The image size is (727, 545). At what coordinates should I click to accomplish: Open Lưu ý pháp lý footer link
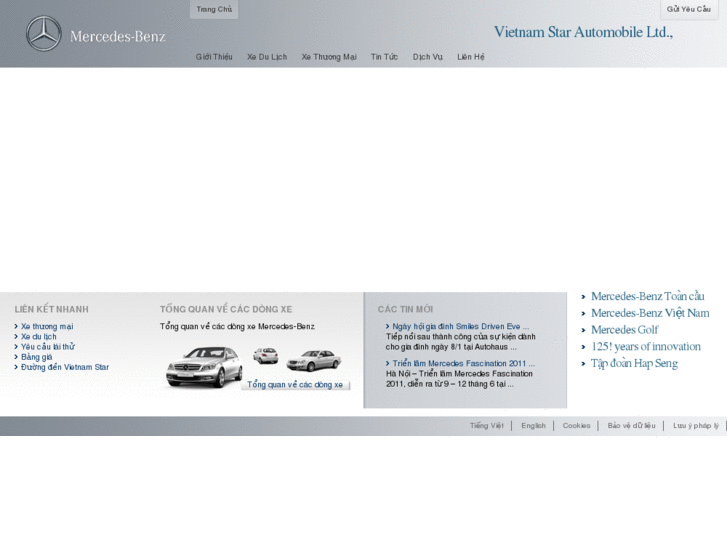point(695,425)
